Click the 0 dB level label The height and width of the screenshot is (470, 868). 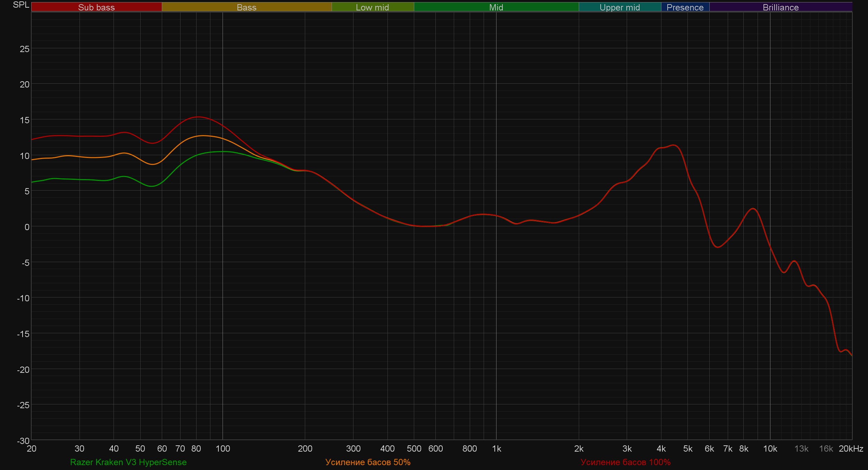(27, 227)
